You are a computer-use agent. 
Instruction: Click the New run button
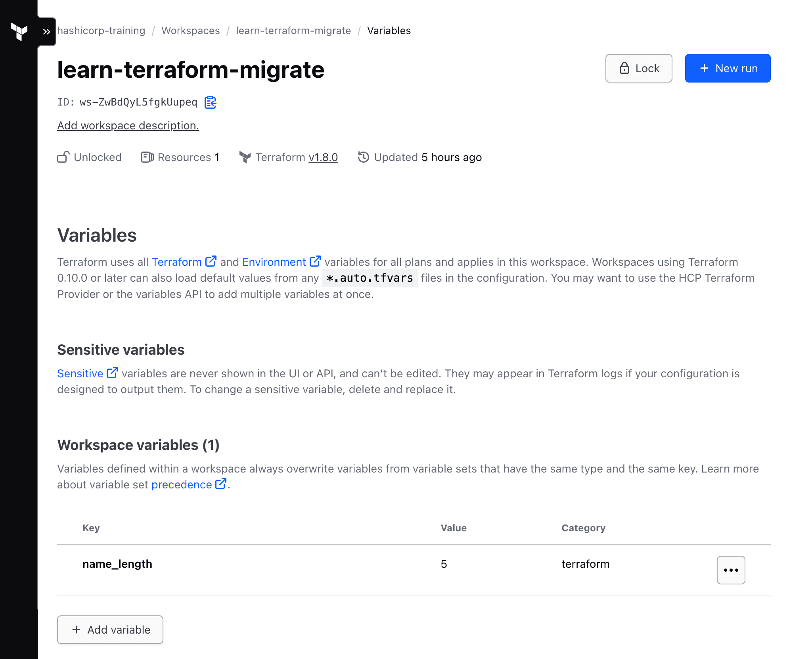click(728, 68)
